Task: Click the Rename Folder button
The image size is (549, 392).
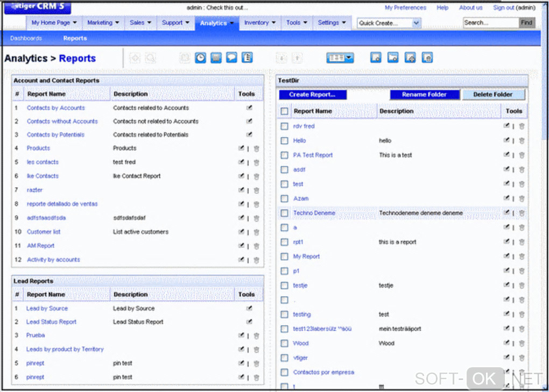Action: 424,95
